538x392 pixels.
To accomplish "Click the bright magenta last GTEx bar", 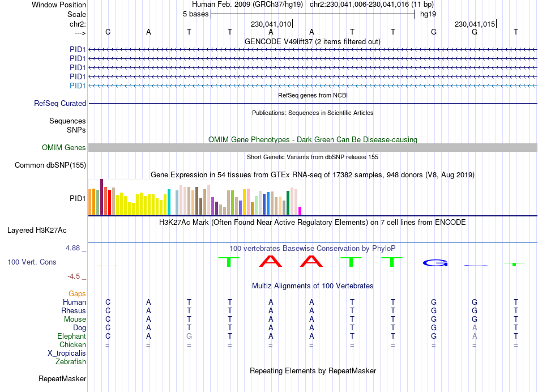I will 300,211.
